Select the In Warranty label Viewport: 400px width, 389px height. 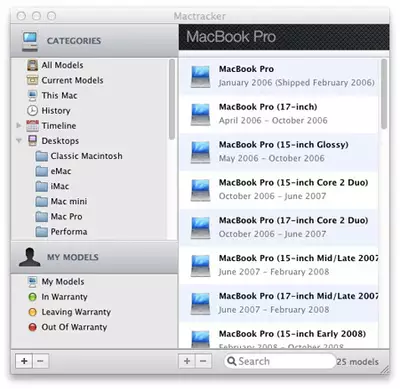click(64, 297)
